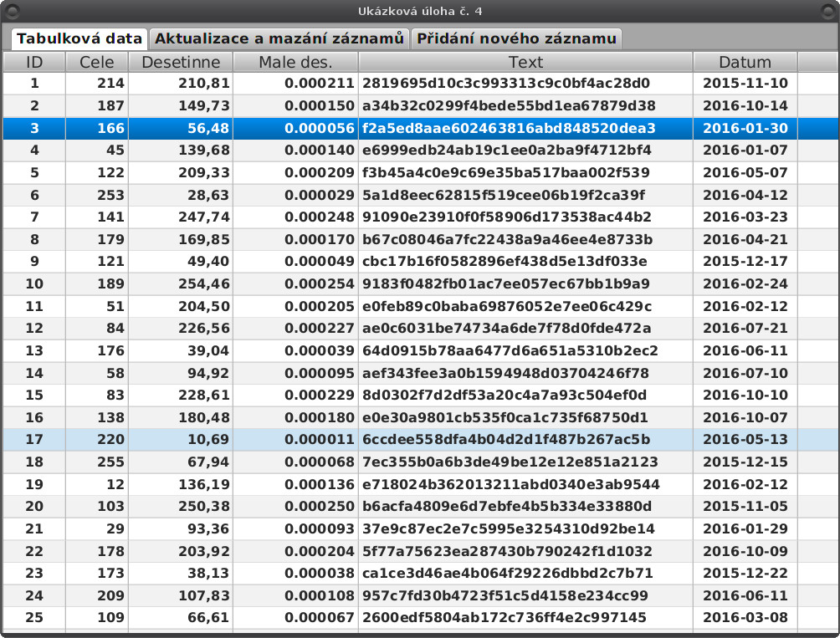
Task: Click date cell 2015-11-05
Action: [x=745, y=507]
